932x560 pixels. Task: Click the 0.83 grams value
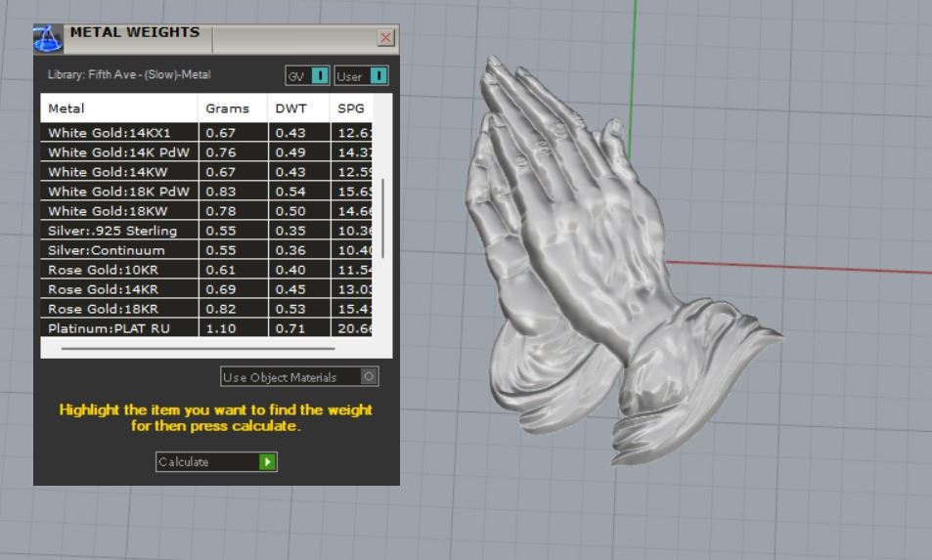[x=221, y=192]
